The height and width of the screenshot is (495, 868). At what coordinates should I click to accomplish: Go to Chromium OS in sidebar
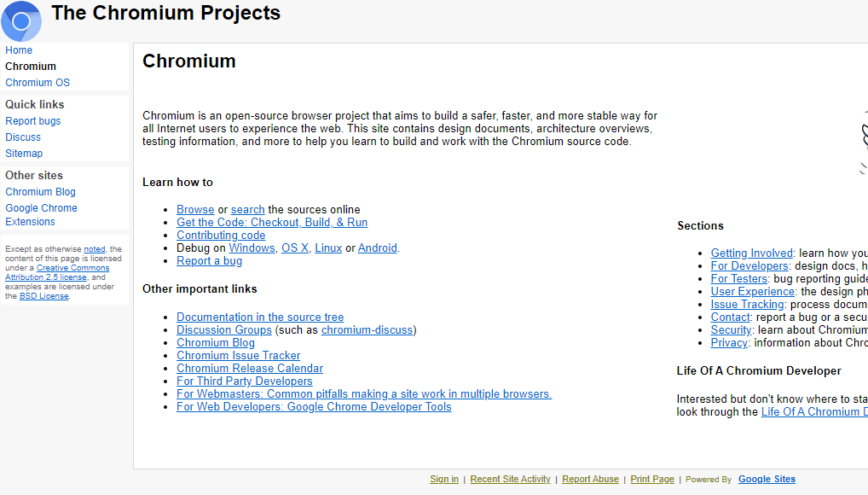pyautogui.click(x=38, y=83)
